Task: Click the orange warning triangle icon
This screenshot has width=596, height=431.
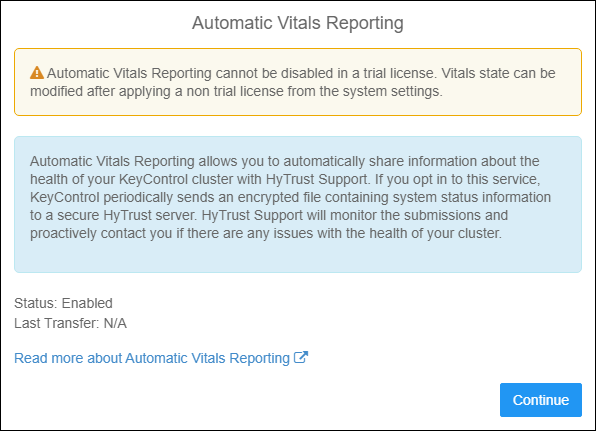Action: pos(37,73)
